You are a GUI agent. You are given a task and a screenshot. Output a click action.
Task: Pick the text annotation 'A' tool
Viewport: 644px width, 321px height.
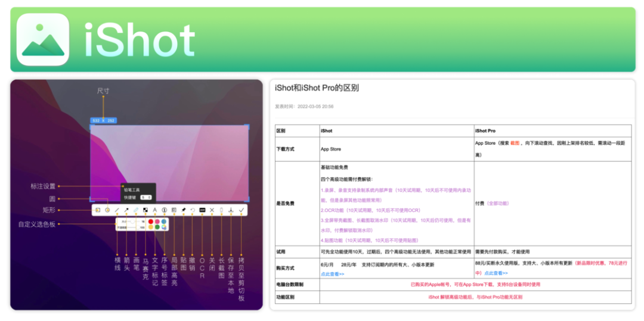click(x=155, y=210)
